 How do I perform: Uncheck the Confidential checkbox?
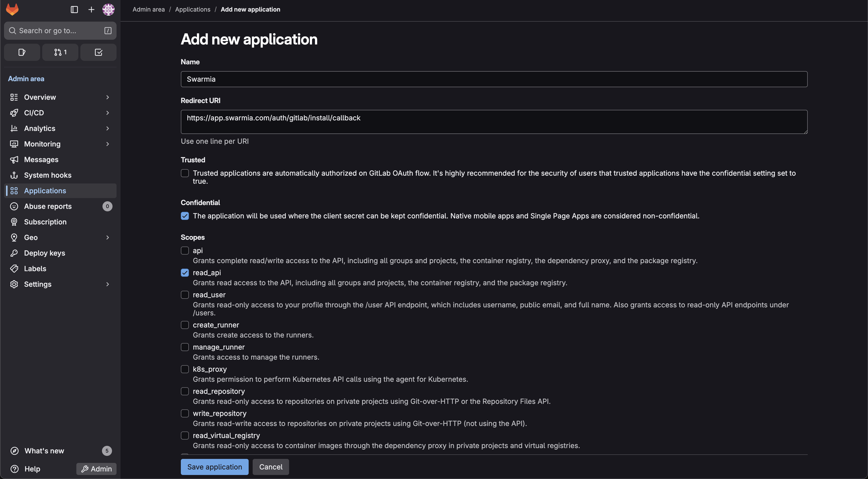point(185,216)
